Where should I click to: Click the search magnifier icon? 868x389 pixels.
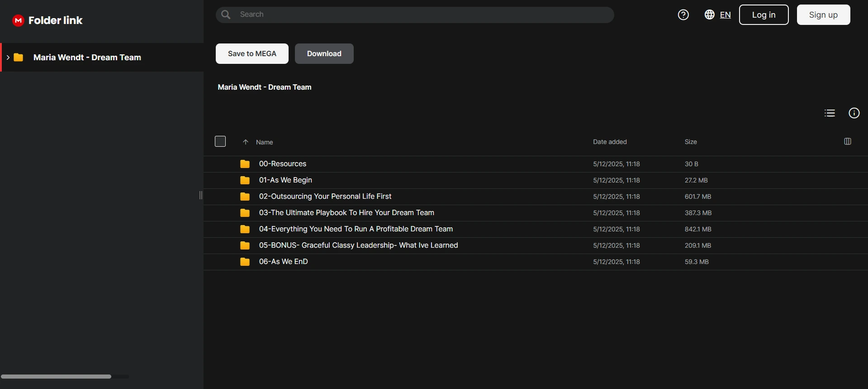[x=226, y=14]
